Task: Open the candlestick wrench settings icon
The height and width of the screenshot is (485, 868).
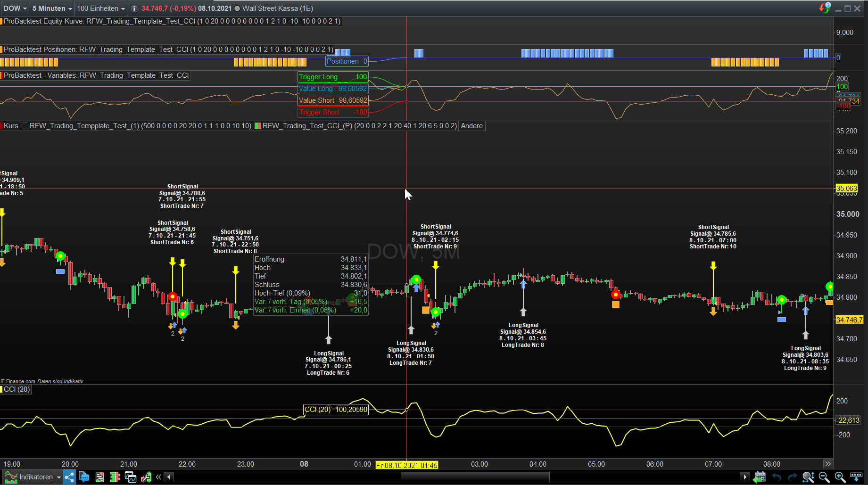Action: tap(146, 477)
